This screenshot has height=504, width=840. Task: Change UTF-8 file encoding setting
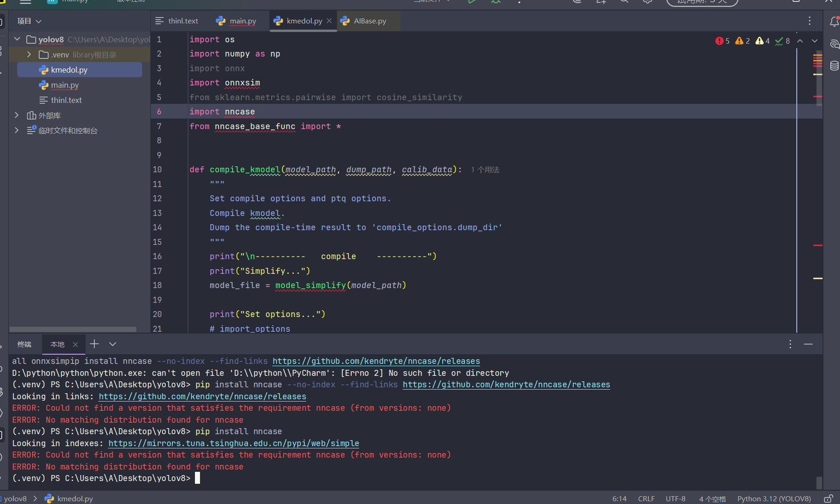click(675, 498)
